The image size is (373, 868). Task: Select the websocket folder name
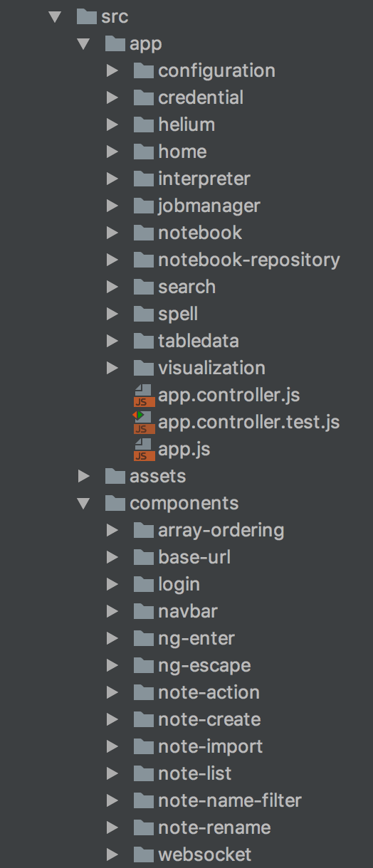click(x=205, y=854)
